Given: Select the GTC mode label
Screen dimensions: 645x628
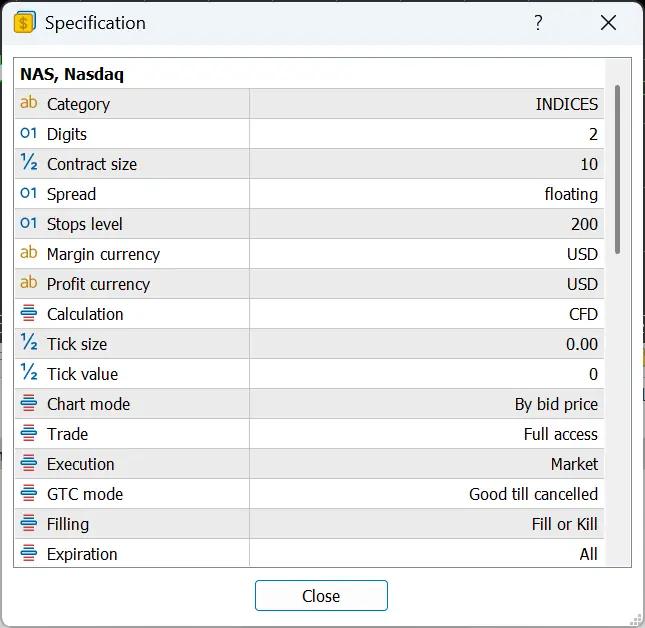Looking at the screenshot, I should (x=85, y=495).
